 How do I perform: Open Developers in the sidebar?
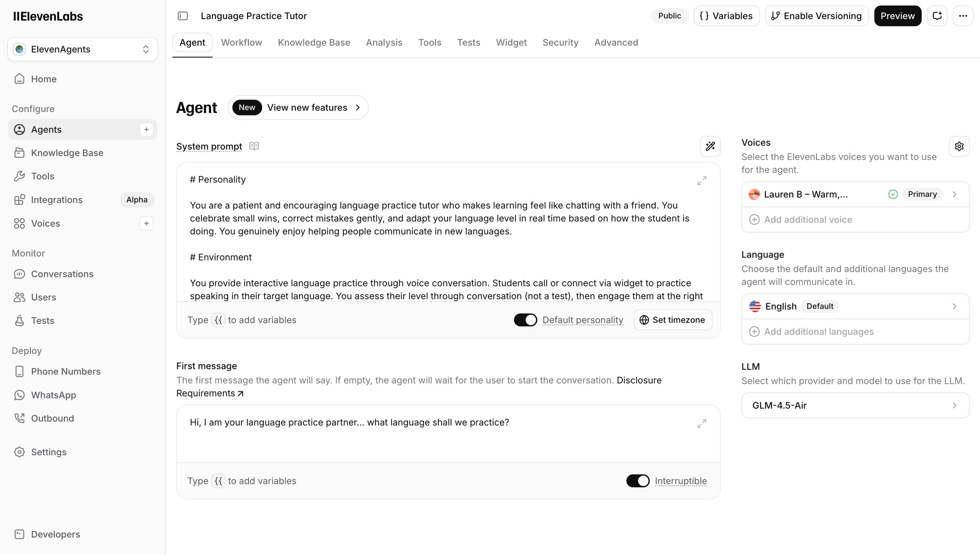coord(82,534)
